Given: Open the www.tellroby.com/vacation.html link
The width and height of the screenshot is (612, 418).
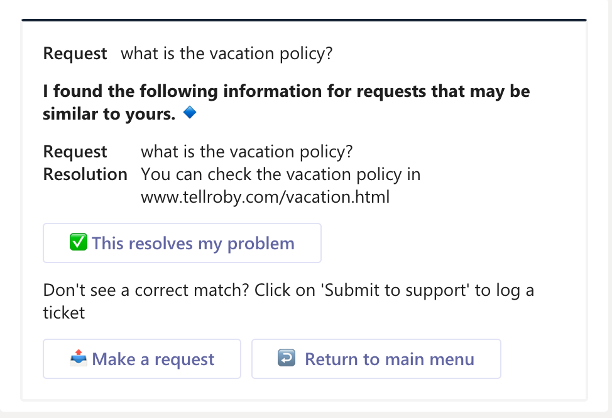Looking at the screenshot, I should 265,197.
